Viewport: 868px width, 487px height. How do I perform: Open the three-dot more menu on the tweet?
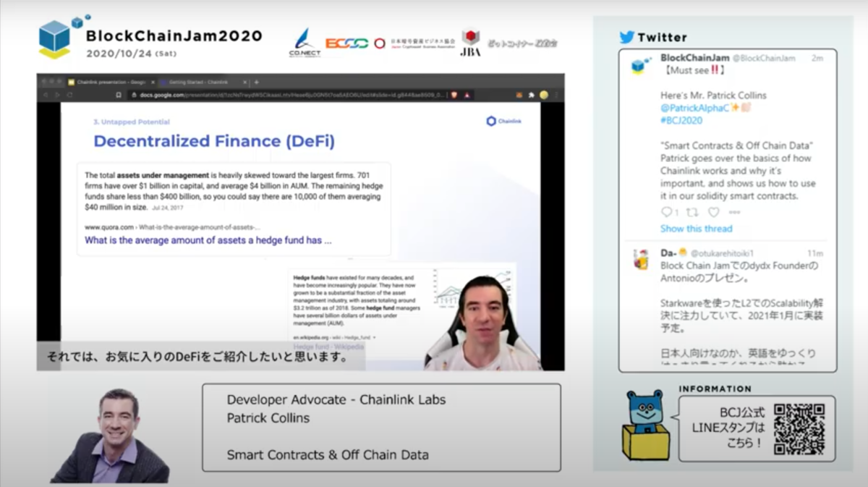coord(734,212)
